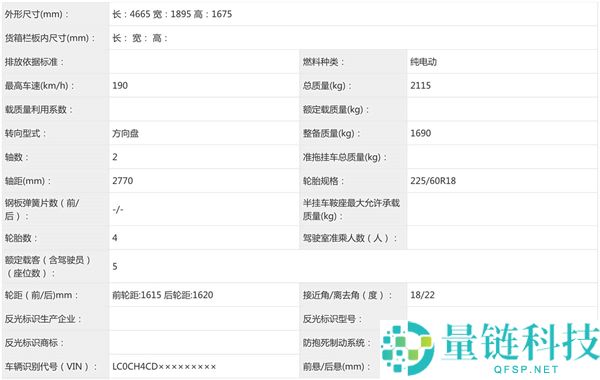The image size is (600, 380).
Task: Click the label 额定载质量(kg)
Action: tap(336, 109)
